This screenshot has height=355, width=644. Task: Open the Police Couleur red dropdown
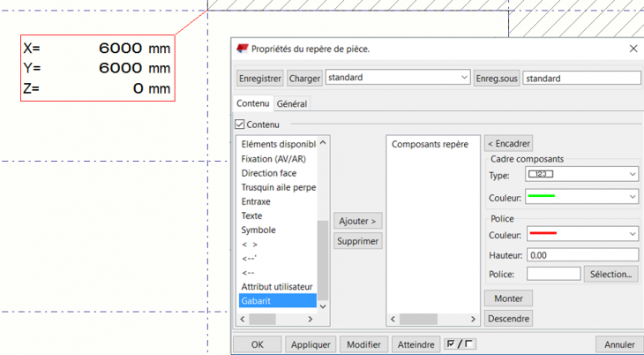[x=581, y=234]
